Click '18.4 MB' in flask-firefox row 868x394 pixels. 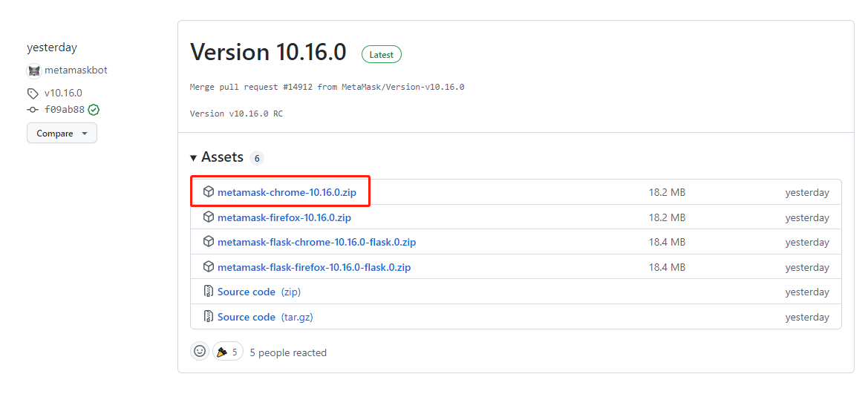click(x=667, y=267)
